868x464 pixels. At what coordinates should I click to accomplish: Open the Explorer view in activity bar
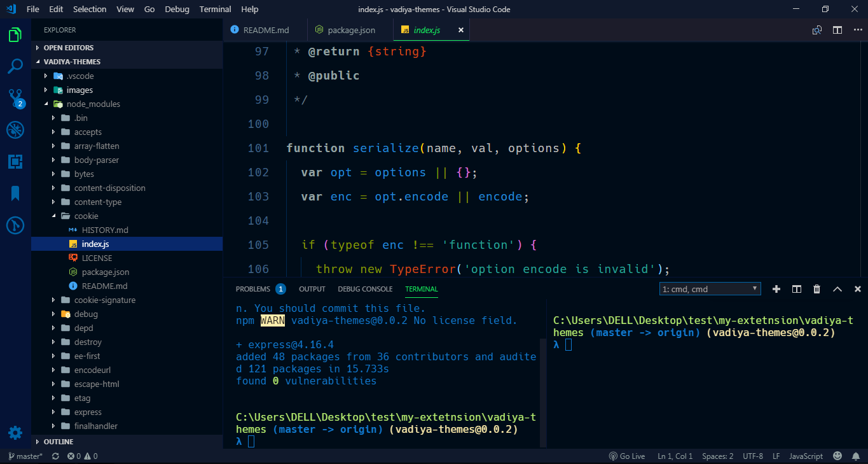pos(15,34)
